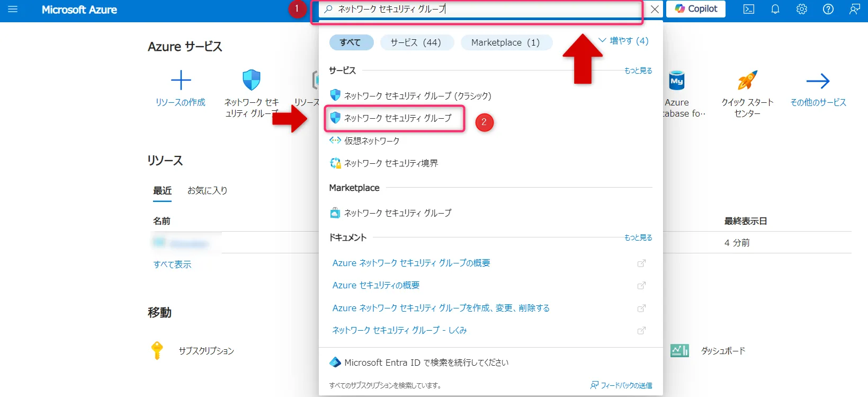Image resolution: width=868 pixels, height=397 pixels.
Task: Open ダッシュボード chart icon
Action: click(x=679, y=350)
